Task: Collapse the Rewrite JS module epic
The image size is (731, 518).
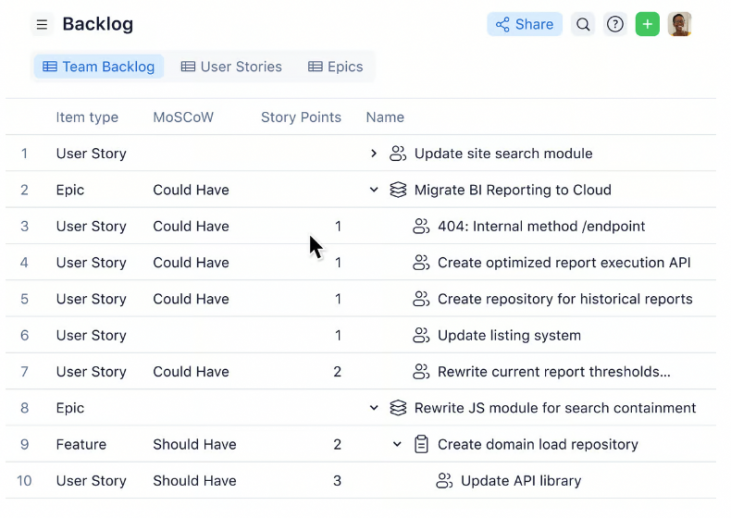Action: coord(373,408)
